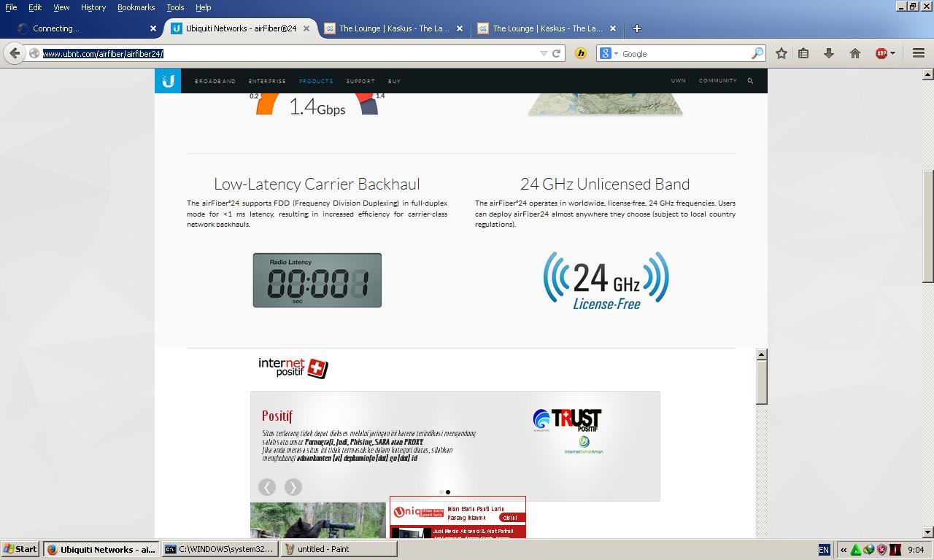Open the View menu

click(x=61, y=7)
